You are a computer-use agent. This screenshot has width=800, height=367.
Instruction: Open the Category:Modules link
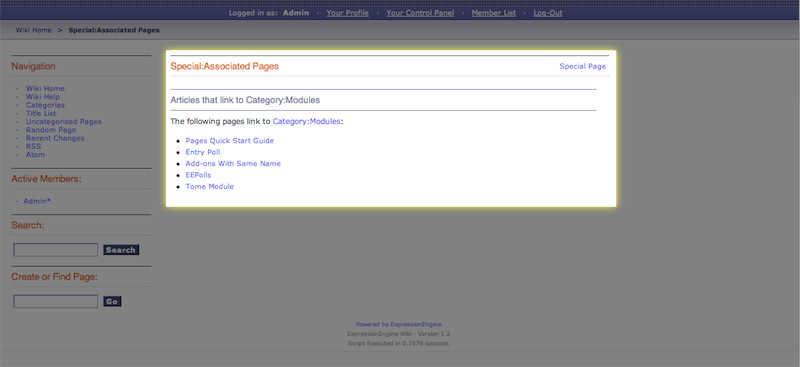306,121
